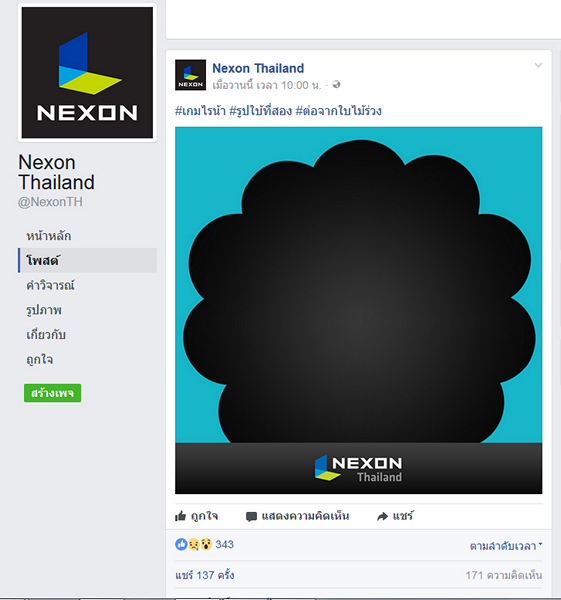Open the small Nexon avatar beside post
The width and height of the screenshot is (561, 600).
(x=191, y=75)
